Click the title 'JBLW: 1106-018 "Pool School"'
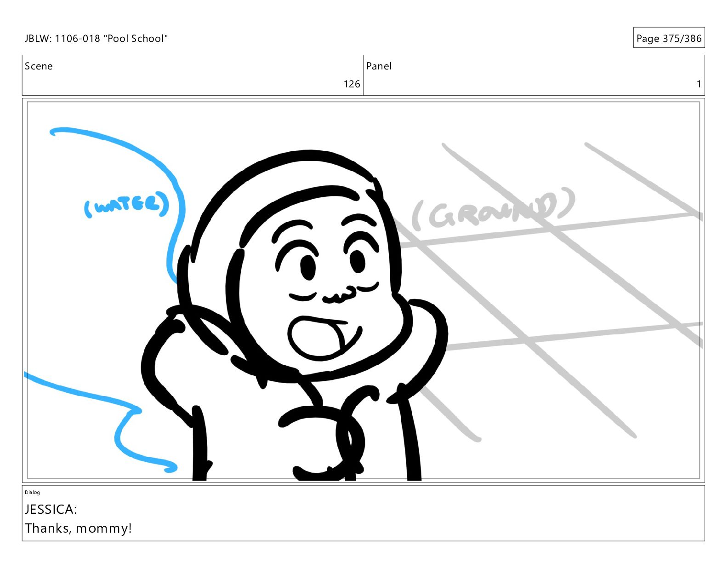728x563 pixels. point(96,39)
